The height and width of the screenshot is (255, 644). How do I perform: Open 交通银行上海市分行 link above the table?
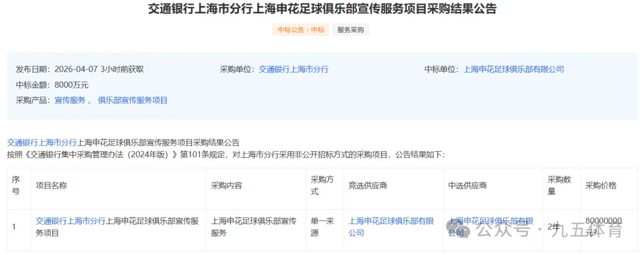(42, 142)
